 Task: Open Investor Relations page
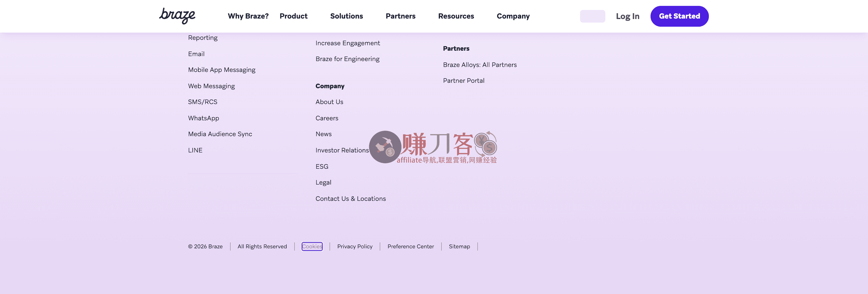[342, 150]
